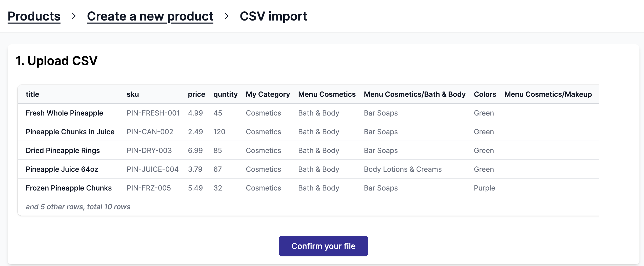Viewport: 644px width, 266px height.
Task: Select the price column header
Action: 196,94
